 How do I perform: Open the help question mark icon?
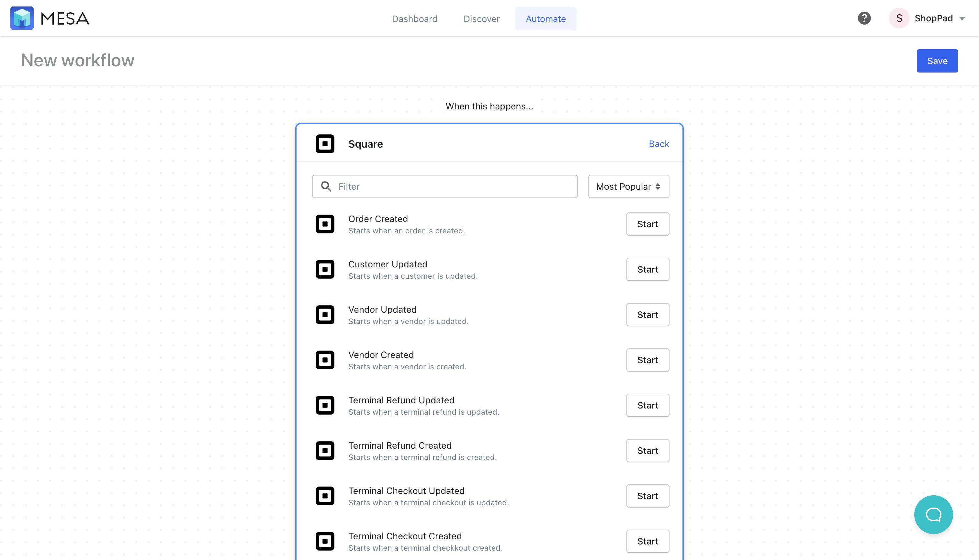864,18
